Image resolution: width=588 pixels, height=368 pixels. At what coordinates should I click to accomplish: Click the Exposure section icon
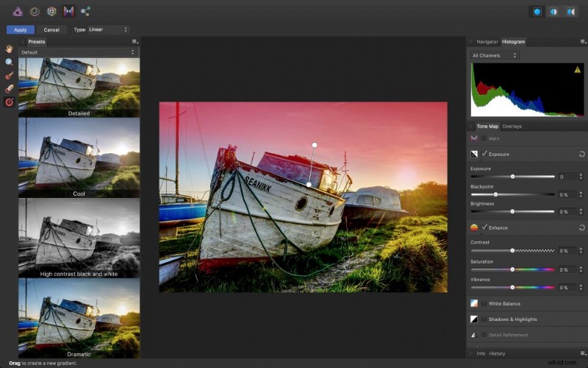point(474,154)
